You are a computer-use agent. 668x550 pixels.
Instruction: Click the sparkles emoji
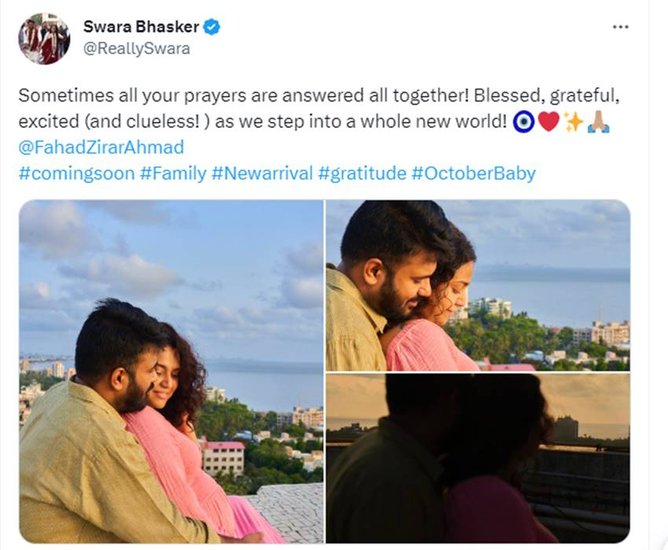[x=573, y=122]
